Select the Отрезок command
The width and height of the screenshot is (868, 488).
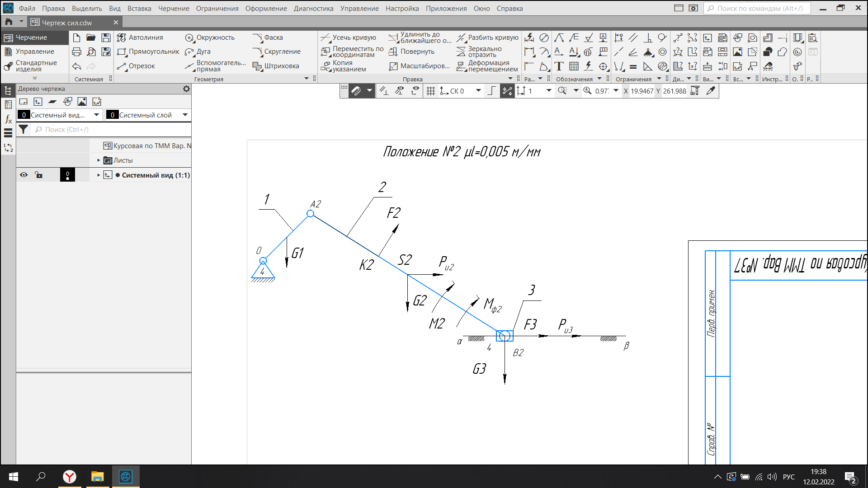136,66
